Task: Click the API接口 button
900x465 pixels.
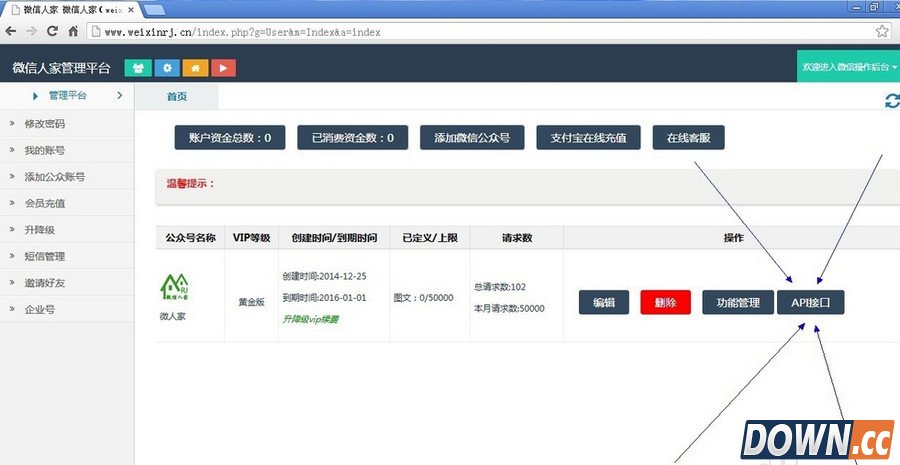Action: pos(810,303)
